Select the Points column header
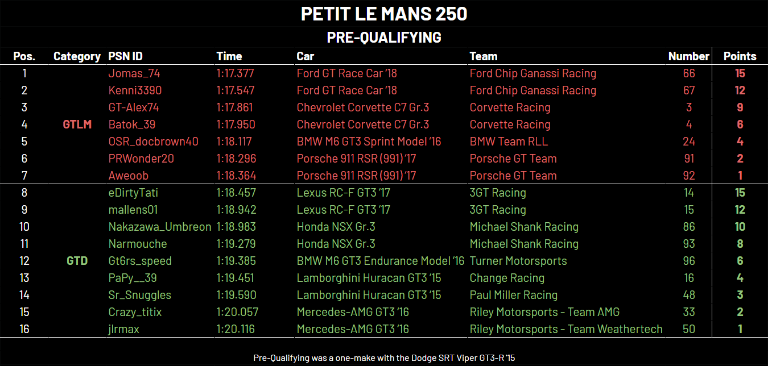The width and height of the screenshot is (768, 366). [x=740, y=56]
